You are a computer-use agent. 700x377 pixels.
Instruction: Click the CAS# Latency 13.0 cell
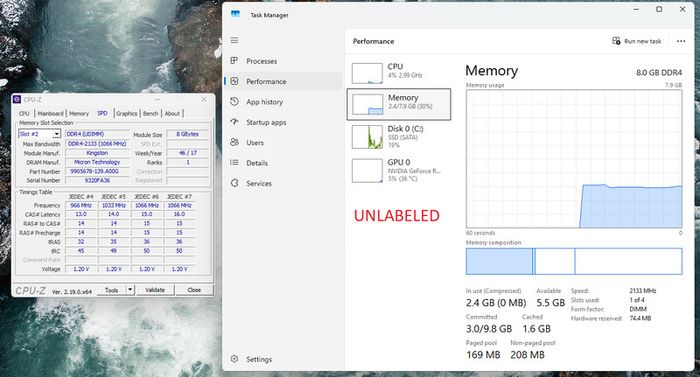click(x=81, y=214)
